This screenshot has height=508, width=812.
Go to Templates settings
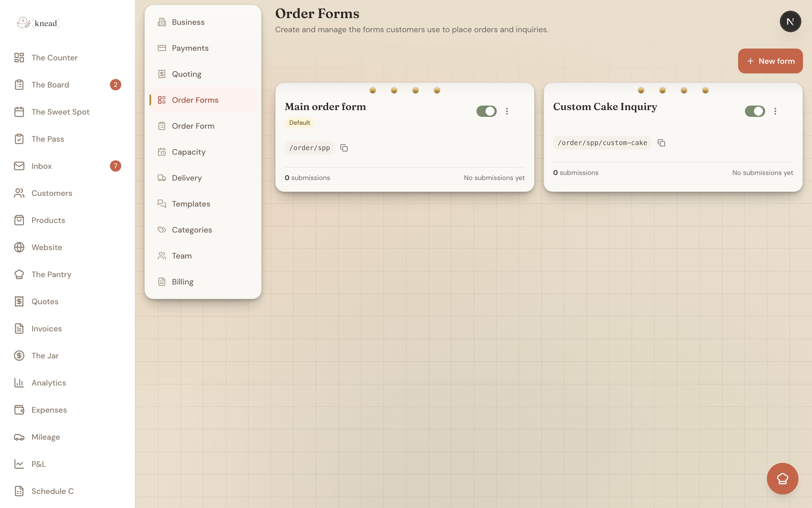tap(203, 204)
